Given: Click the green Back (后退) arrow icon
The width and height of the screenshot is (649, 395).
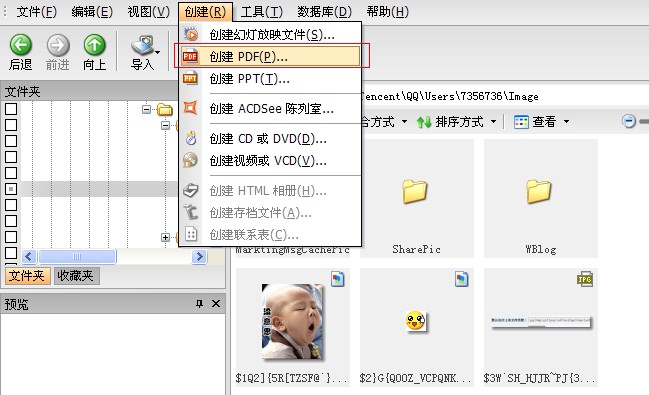Looking at the screenshot, I should tap(20, 45).
